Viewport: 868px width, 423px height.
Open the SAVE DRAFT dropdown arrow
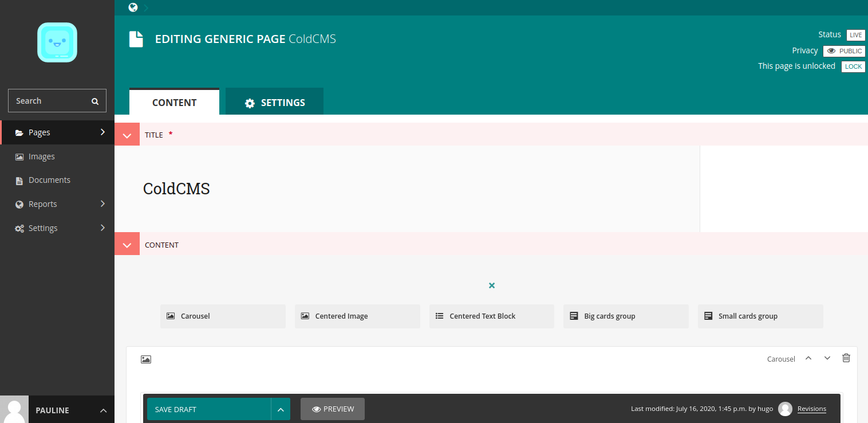281,409
